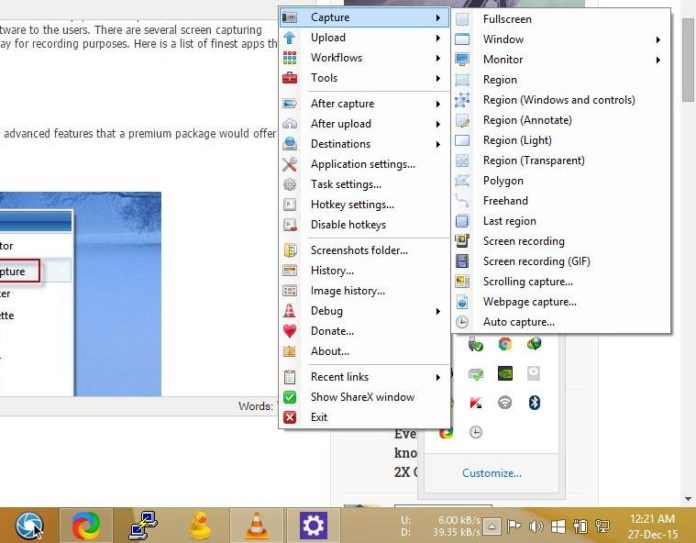Image resolution: width=696 pixels, height=543 pixels.
Task: Click the Chrome icon in tray overflow
Action: pos(505,344)
